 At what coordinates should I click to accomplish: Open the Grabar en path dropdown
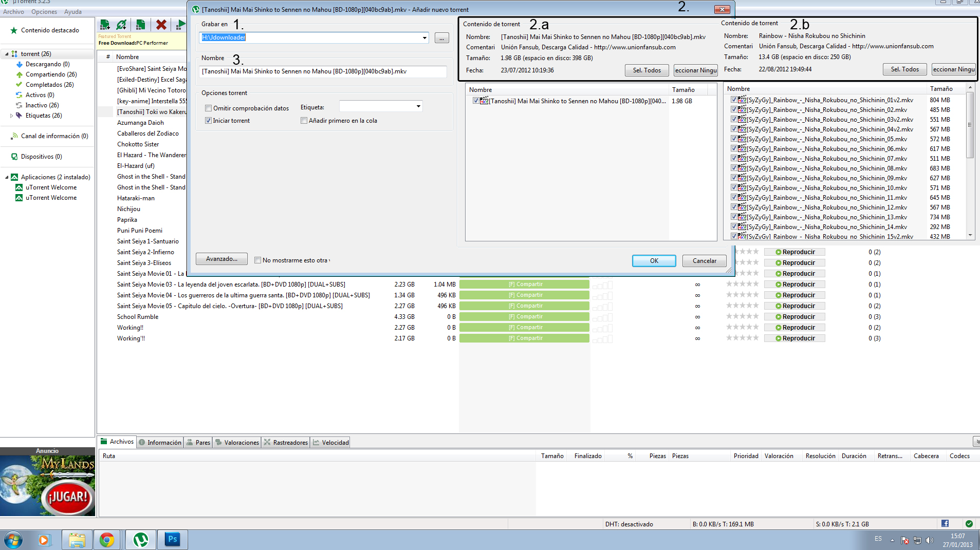point(424,37)
